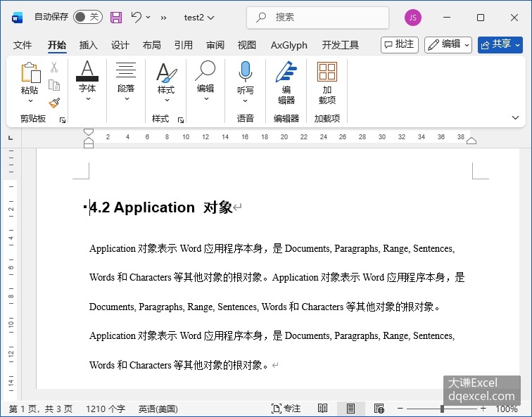Open the clipboard pane launcher
The height and width of the screenshot is (417, 532).
pos(63,120)
